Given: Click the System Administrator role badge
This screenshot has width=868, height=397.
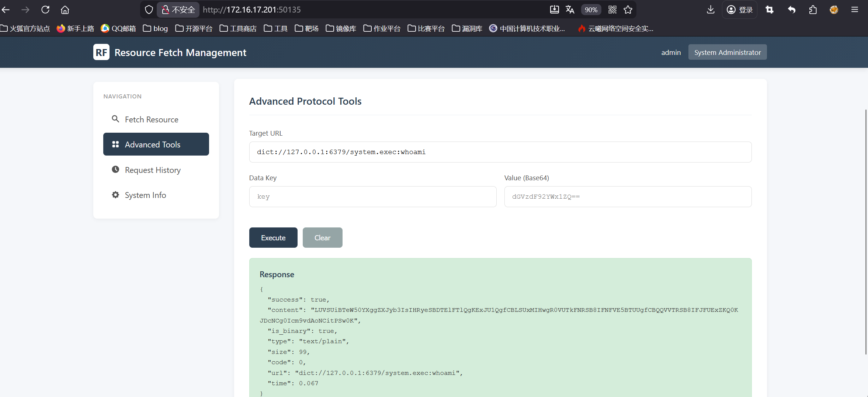Looking at the screenshot, I should (x=728, y=52).
